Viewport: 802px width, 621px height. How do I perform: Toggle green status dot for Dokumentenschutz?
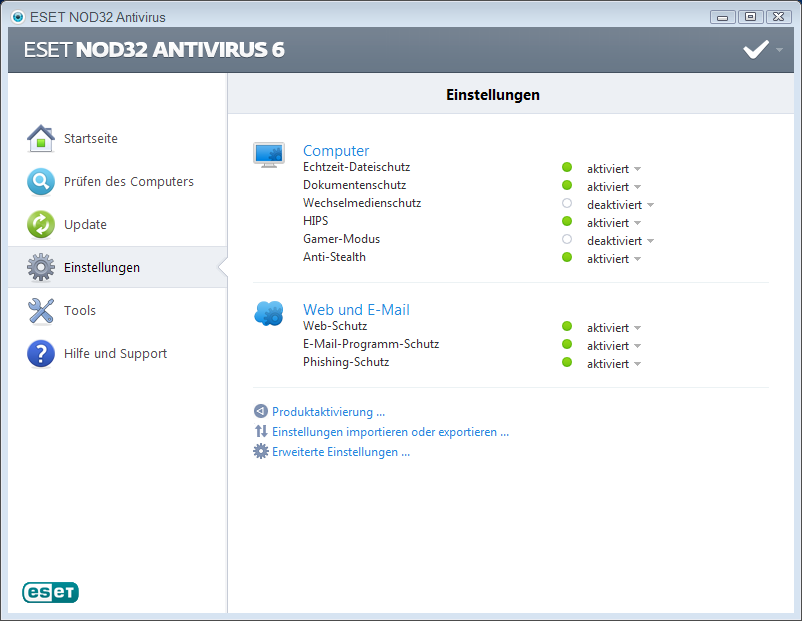(x=567, y=185)
